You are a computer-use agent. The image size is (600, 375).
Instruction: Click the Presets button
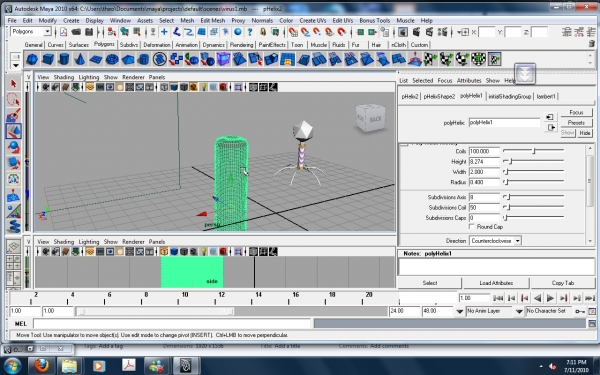[x=576, y=123]
